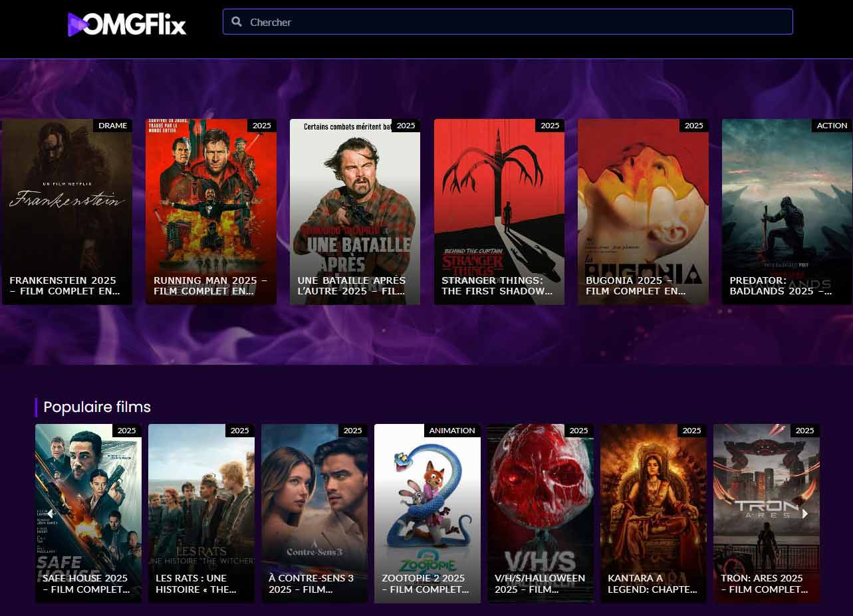Advance popular films carousel right arrow

[x=805, y=514]
